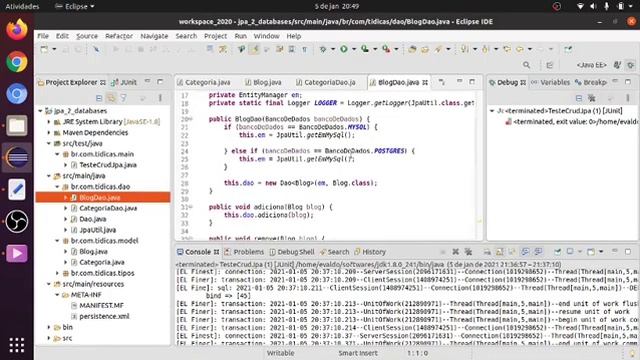This screenshot has height=360, width=640.
Task: Select terminated TesteCrudJpa launch in Debug view
Action: [x=563, y=111]
